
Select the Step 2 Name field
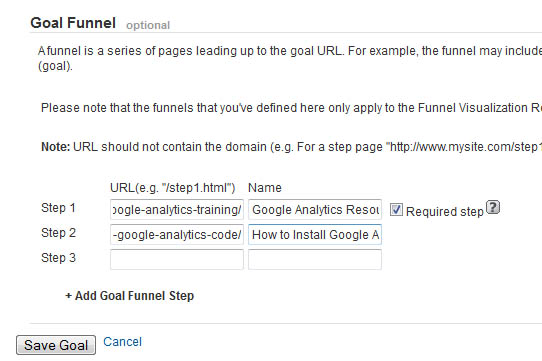315,234
